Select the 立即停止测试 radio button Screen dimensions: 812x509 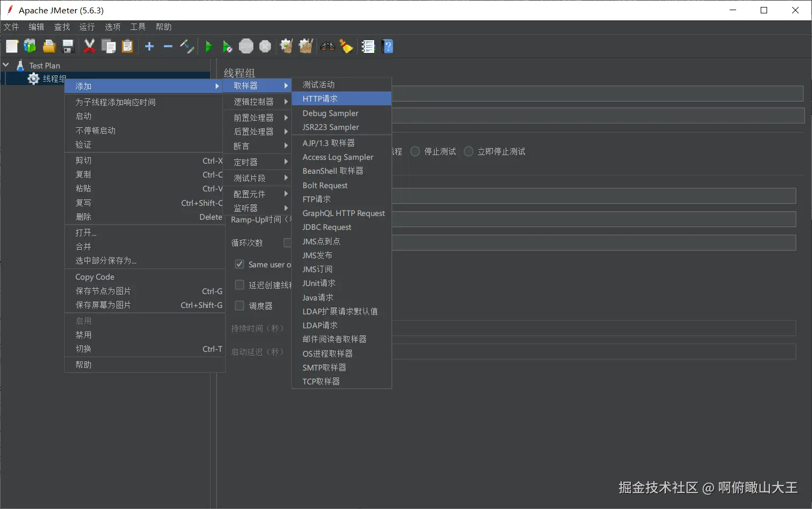pyautogui.click(x=468, y=152)
